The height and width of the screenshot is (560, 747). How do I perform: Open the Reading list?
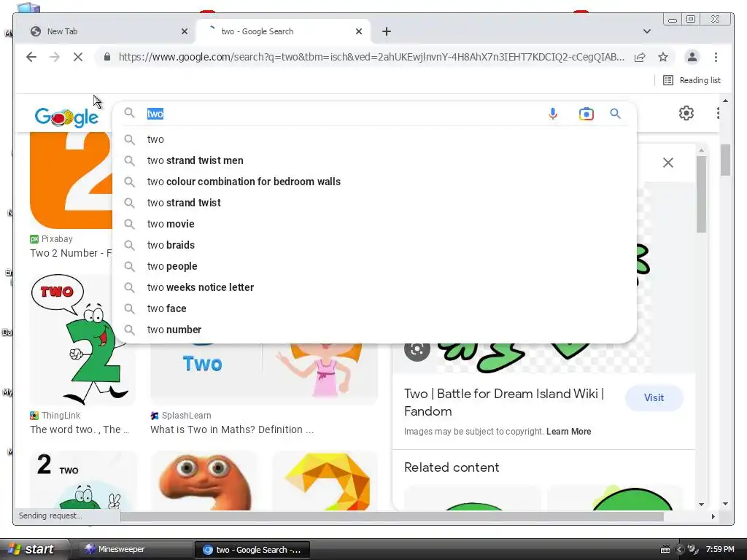click(x=692, y=80)
